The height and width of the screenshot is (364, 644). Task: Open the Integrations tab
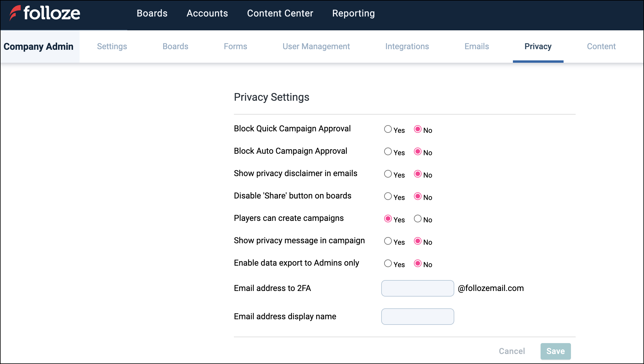[407, 46]
